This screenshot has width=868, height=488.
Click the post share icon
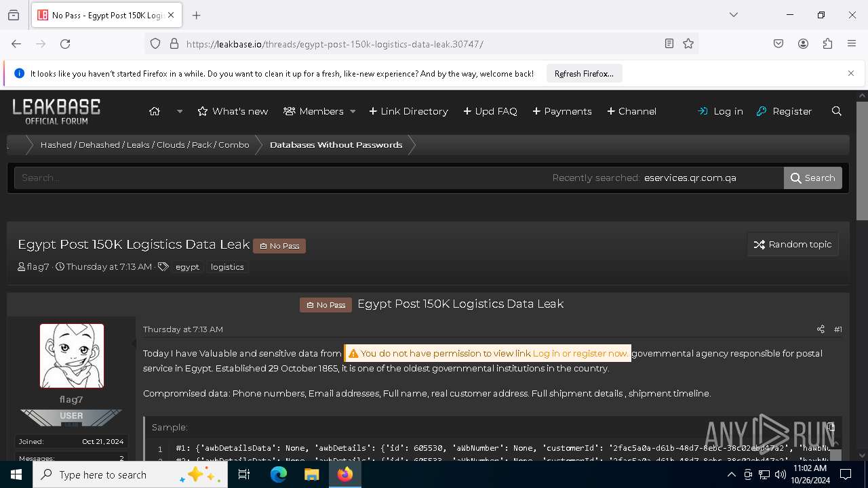[821, 329]
